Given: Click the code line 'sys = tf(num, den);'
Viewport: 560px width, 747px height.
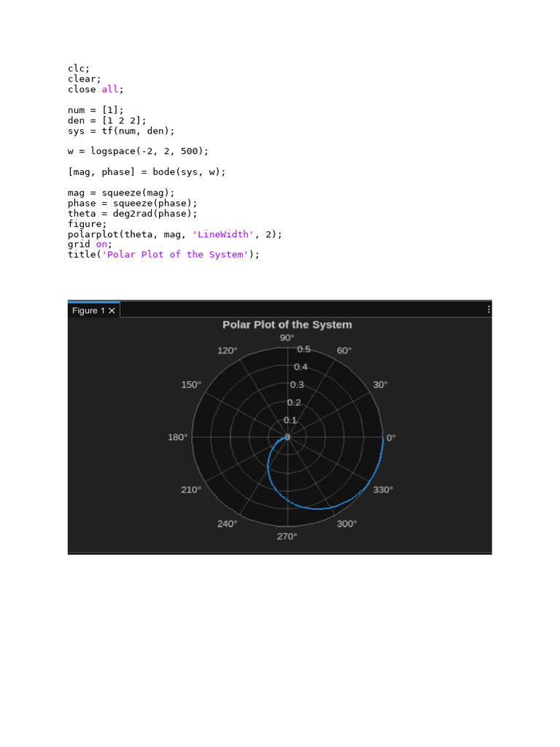Looking at the screenshot, I should click(x=121, y=131).
